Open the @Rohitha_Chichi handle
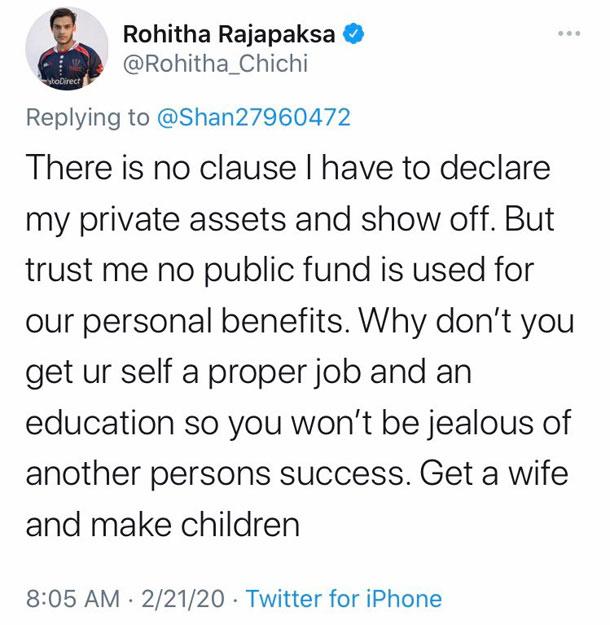Image resolution: width=610 pixels, height=625 pixels. pos(215,64)
